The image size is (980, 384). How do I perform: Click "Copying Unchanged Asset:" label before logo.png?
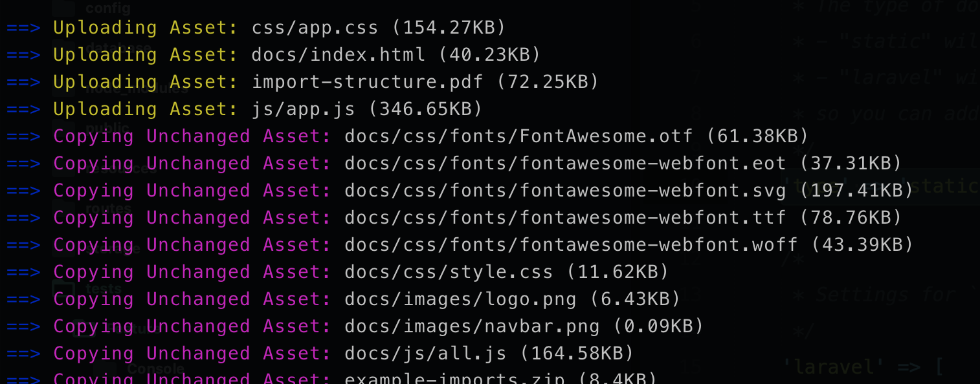192,299
